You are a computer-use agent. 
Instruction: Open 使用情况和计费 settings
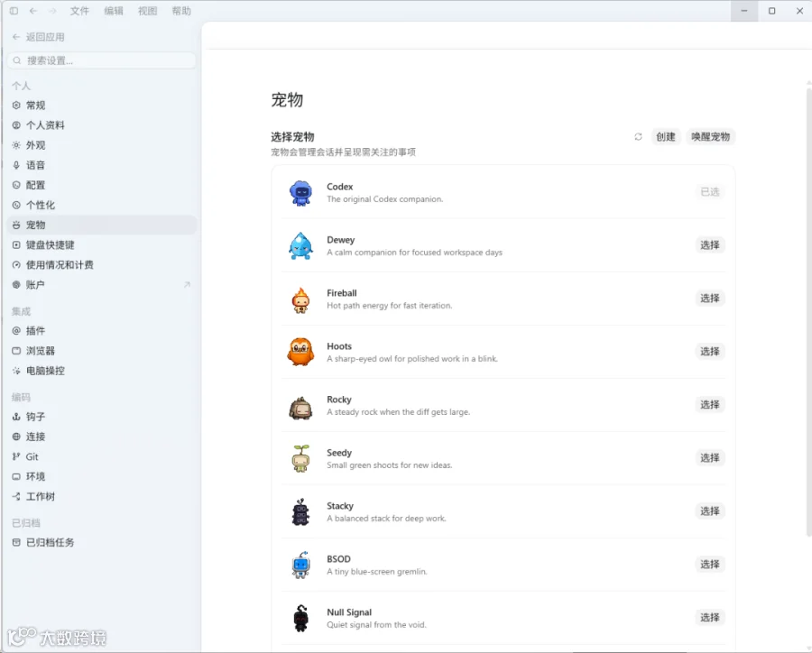click(101, 264)
